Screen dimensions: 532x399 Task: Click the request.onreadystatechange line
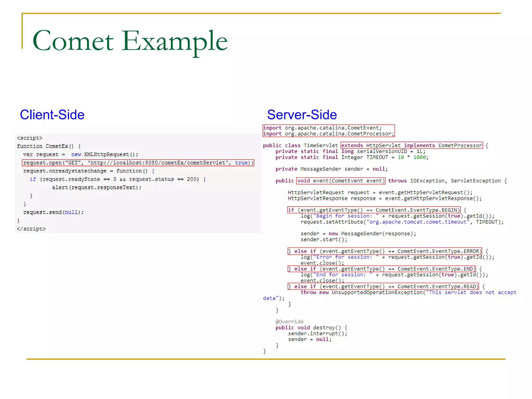pos(89,171)
